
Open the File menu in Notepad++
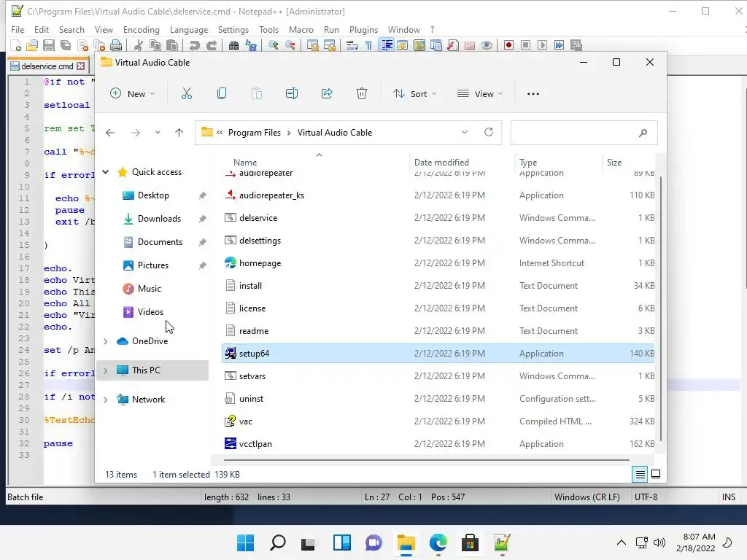click(x=18, y=29)
